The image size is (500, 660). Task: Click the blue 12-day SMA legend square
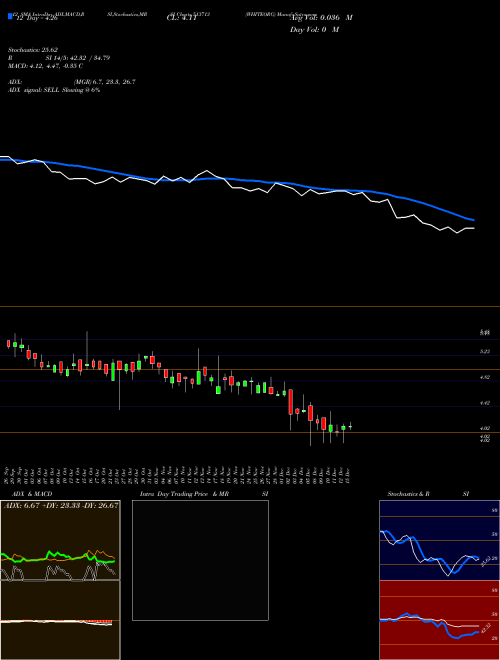click(x=10, y=16)
